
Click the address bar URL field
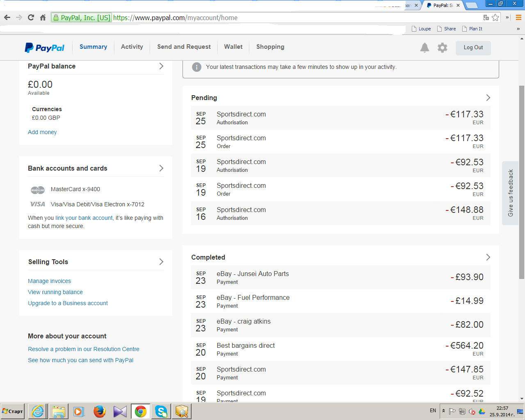pyautogui.click(x=287, y=18)
